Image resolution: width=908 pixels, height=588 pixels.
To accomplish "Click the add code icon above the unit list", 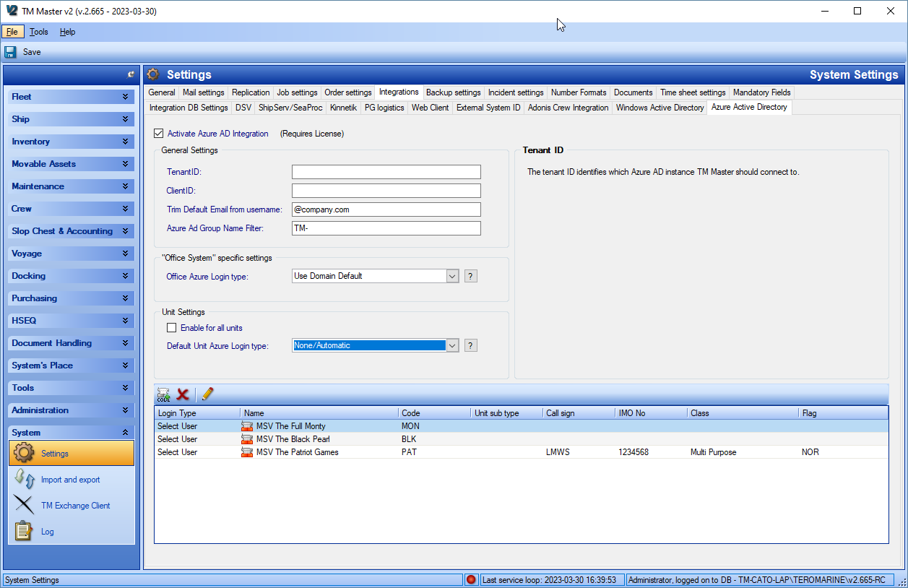I will coord(163,394).
